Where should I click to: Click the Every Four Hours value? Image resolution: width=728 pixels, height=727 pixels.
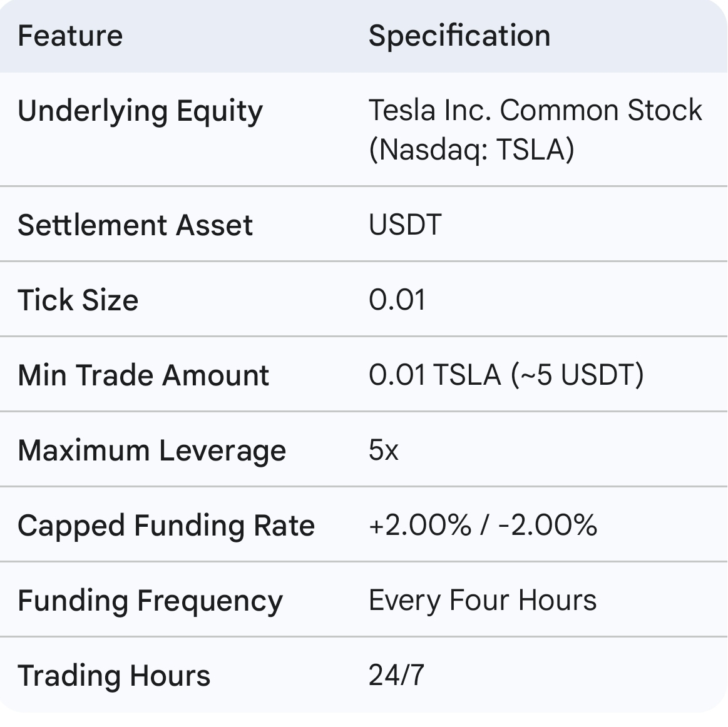point(483,601)
